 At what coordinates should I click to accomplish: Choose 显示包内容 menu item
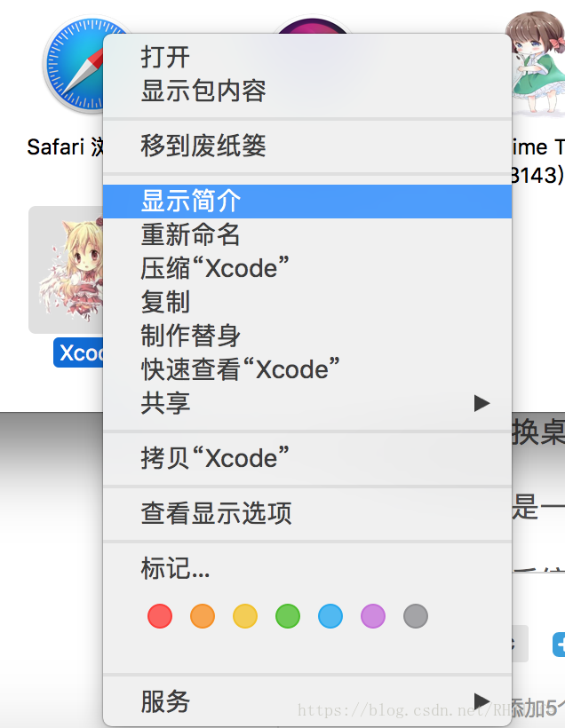pos(307,91)
